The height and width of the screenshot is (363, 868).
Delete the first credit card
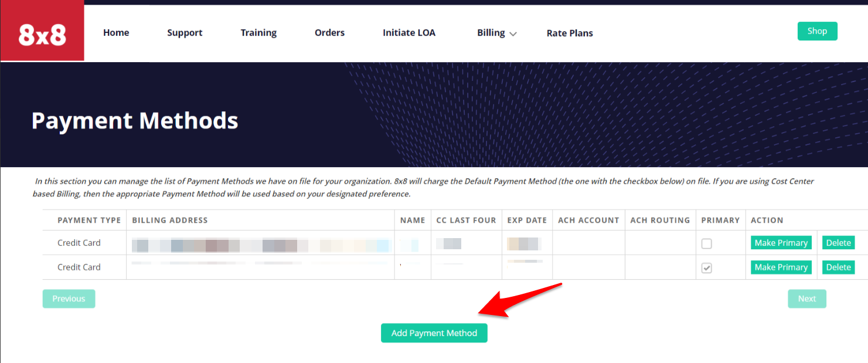tap(838, 243)
